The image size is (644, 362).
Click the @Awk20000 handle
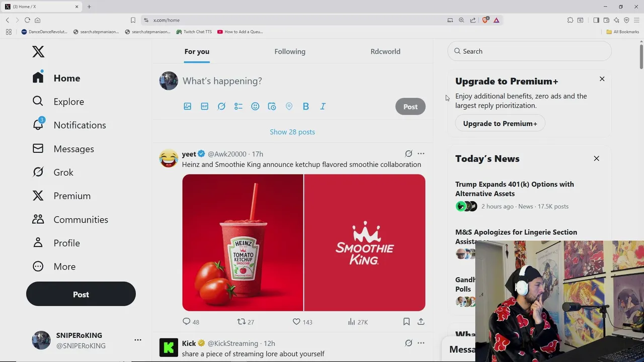[227, 154]
